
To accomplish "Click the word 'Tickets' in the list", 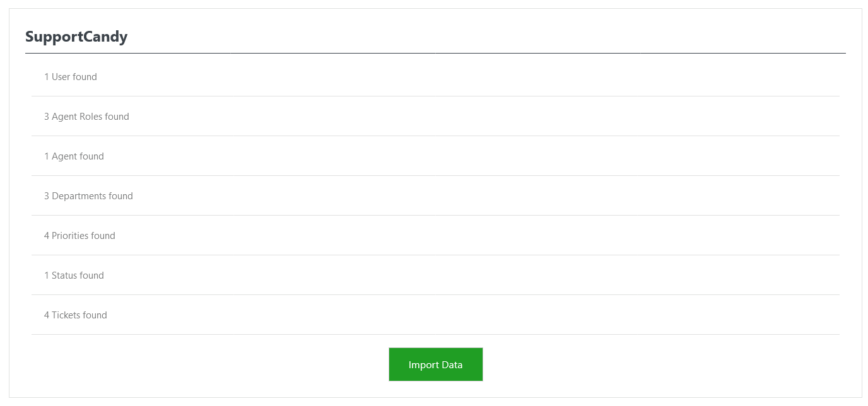I will point(66,315).
